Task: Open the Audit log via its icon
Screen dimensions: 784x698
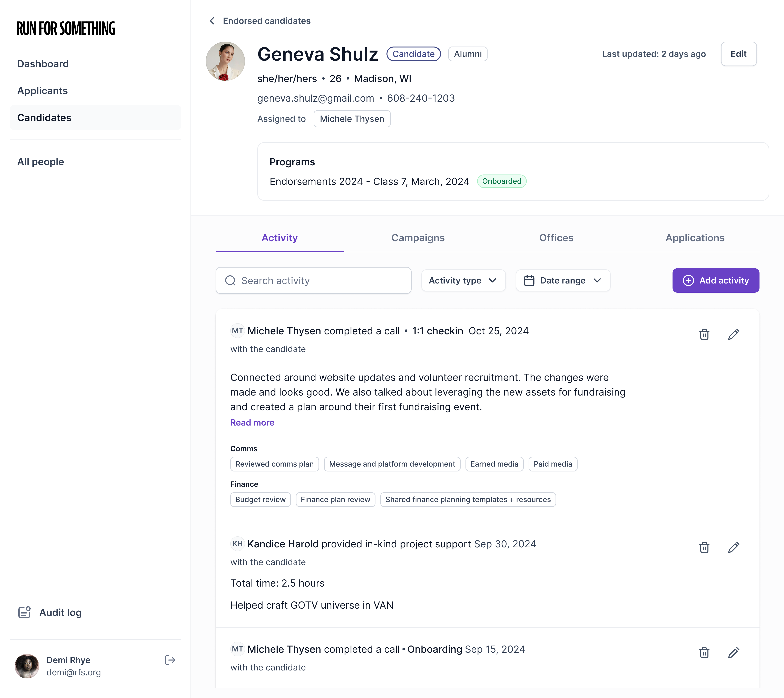Action: click(24, 612)
